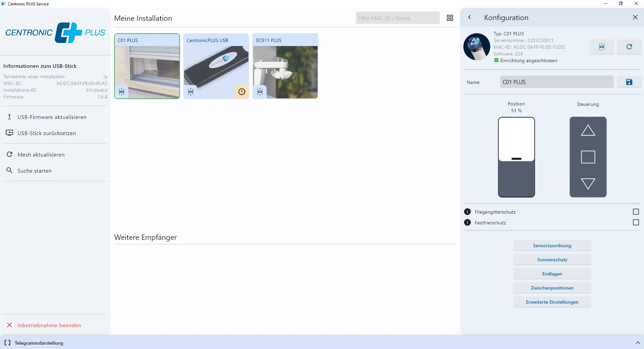Save the device name with the disk icon

pyautogui.click(x=629, y=82)
